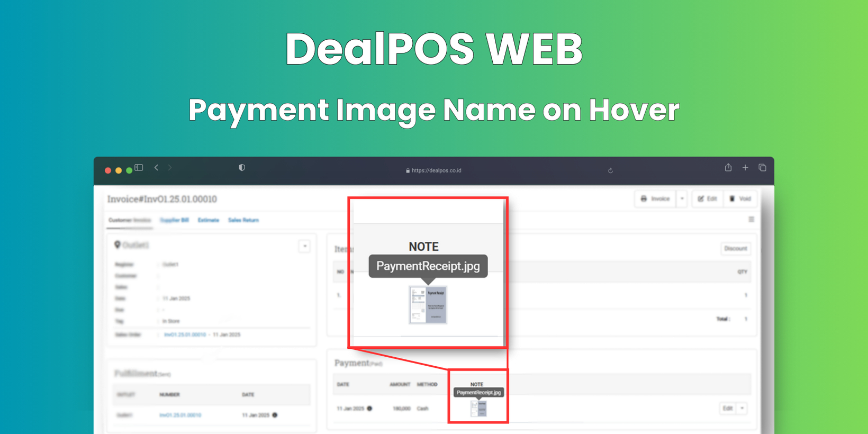Switch to the Sales Return tab
This screenshot has height=434, width=868.
243,220
